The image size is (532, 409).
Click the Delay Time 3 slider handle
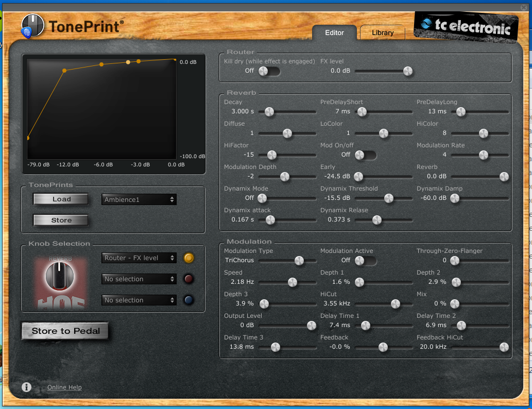coord(276,347)
